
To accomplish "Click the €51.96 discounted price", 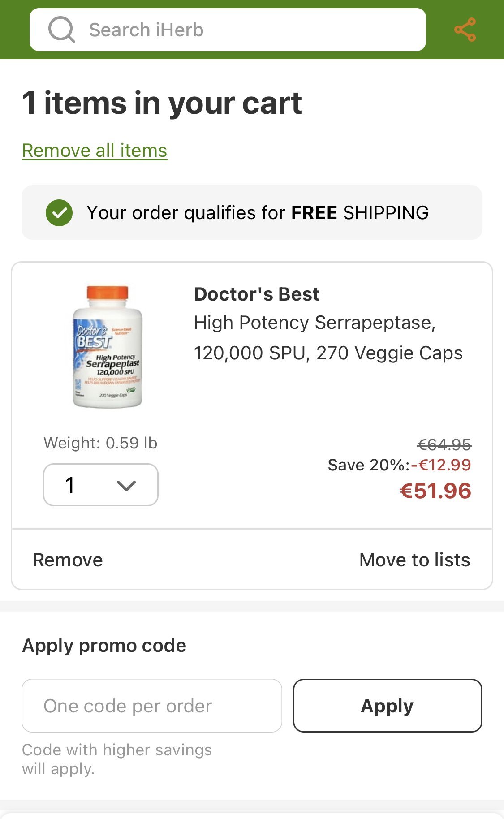I will [435, 491].
